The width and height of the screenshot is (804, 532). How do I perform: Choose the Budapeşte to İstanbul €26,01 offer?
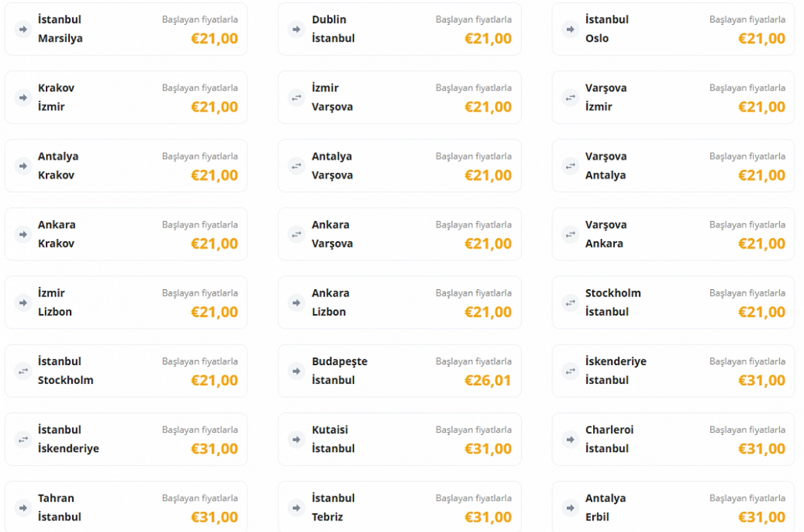click(x=399, y=371)
